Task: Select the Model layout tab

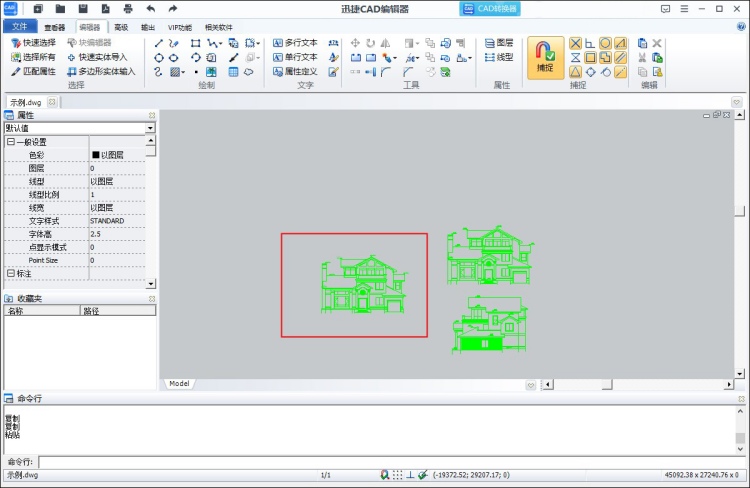Action: (179, 384)
